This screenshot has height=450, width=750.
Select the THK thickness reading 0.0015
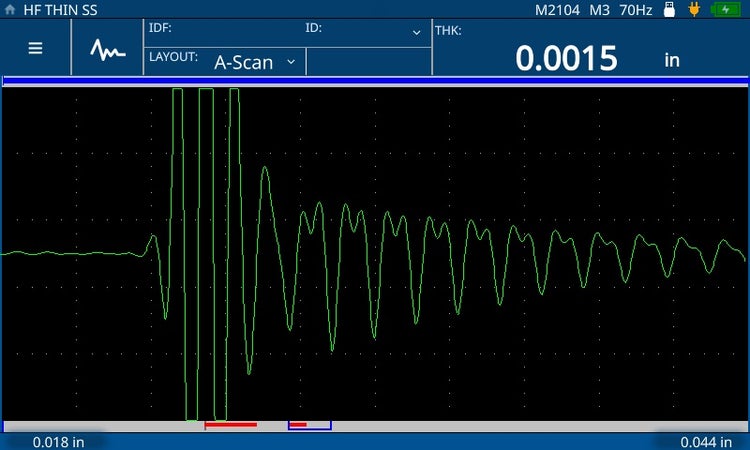point(566,59)
